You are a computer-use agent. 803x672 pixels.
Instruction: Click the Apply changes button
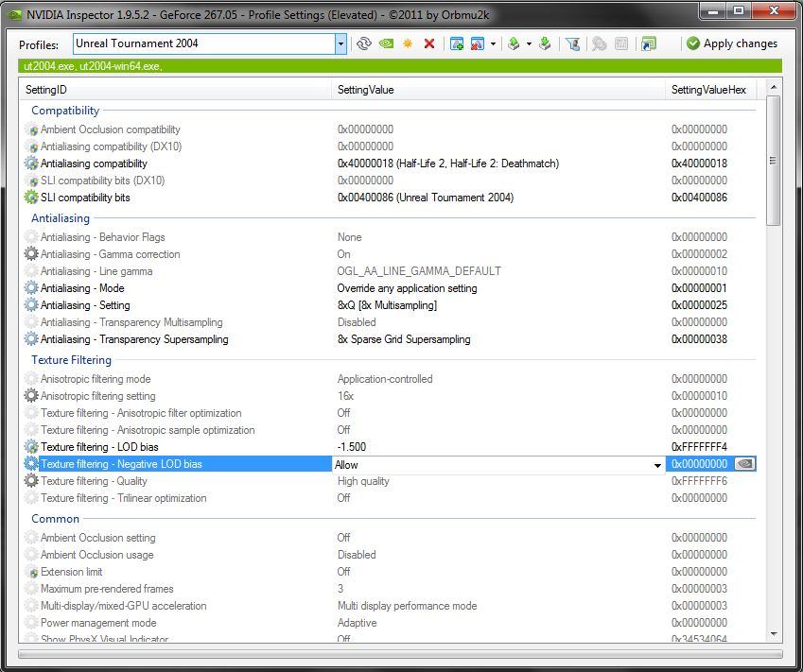[731, 44]
